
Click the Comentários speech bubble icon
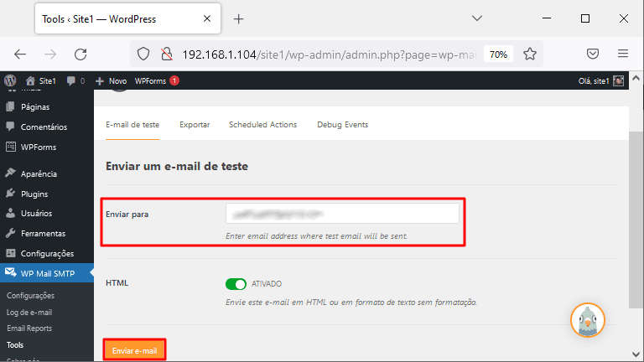[x=11, y=127]
